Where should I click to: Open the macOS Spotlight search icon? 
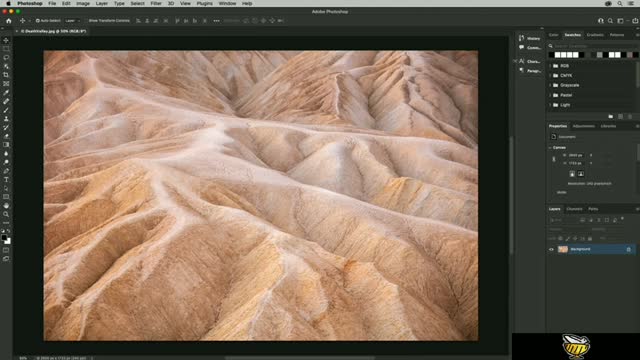[620, 3]
